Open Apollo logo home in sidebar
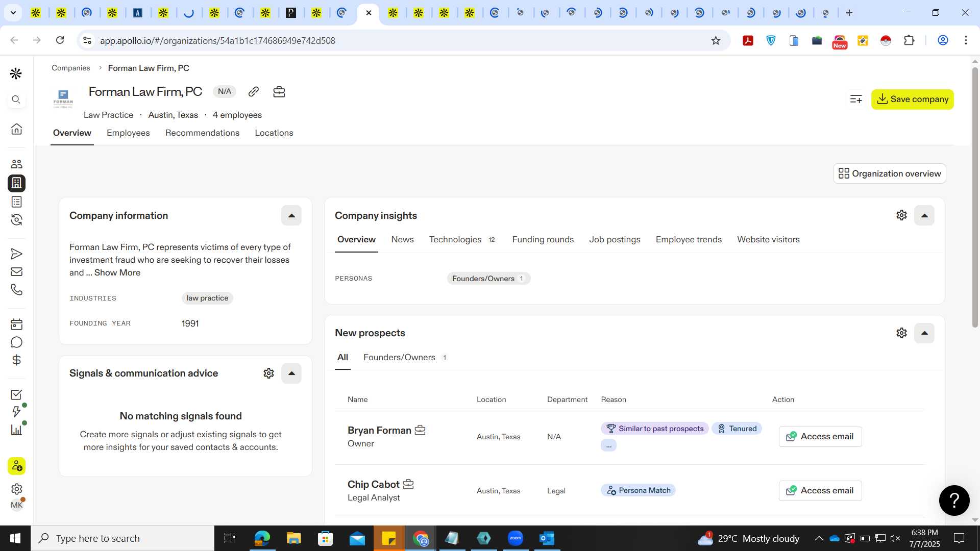Viewport: 980px width, 551px height. coord(16,74)
